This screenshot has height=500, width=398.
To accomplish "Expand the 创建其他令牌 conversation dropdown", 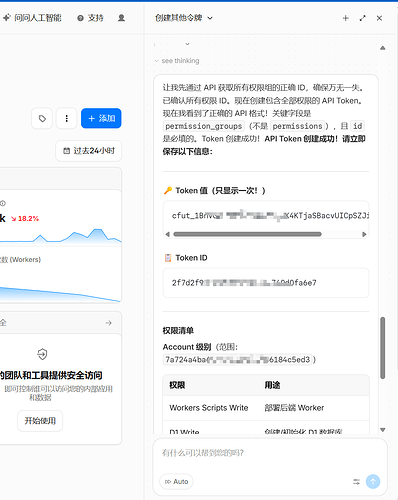I will click(184, 18).
